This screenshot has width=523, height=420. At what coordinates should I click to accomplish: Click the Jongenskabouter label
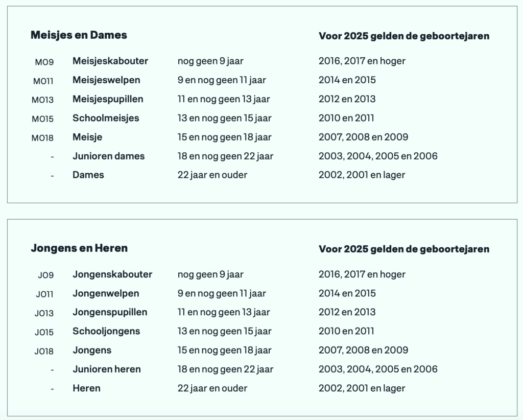pos(112,274)
